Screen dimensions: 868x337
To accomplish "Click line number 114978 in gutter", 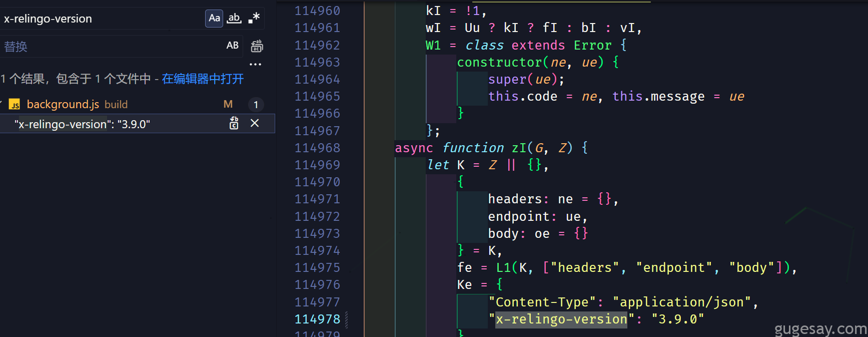I will (317, 319).
